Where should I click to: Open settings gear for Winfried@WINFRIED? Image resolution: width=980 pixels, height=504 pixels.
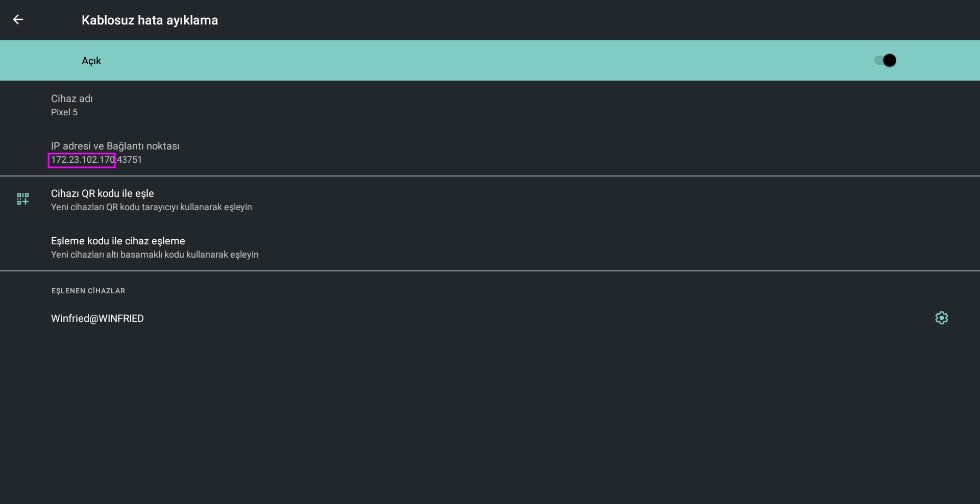tap(941, 318)
